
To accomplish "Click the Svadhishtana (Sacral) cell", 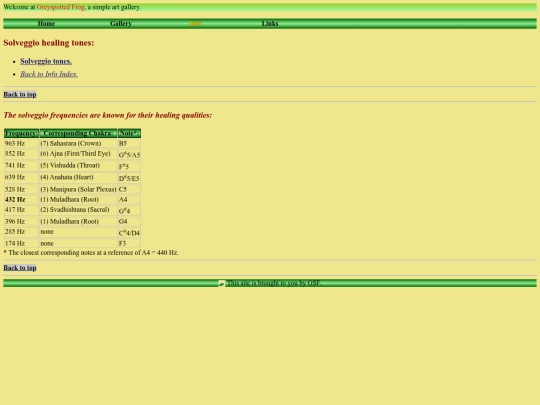I will [x=78, y=210].
